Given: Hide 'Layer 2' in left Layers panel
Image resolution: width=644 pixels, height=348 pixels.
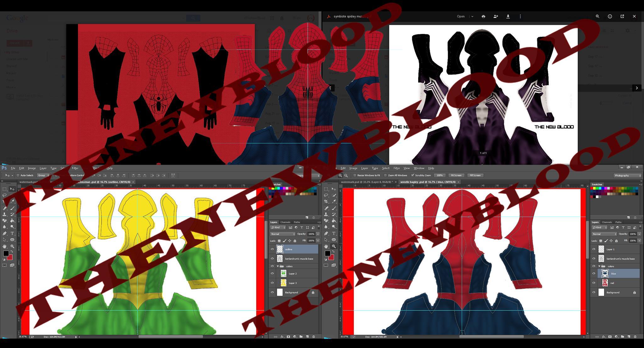Looking at the screenshot, I should [272, 273].
